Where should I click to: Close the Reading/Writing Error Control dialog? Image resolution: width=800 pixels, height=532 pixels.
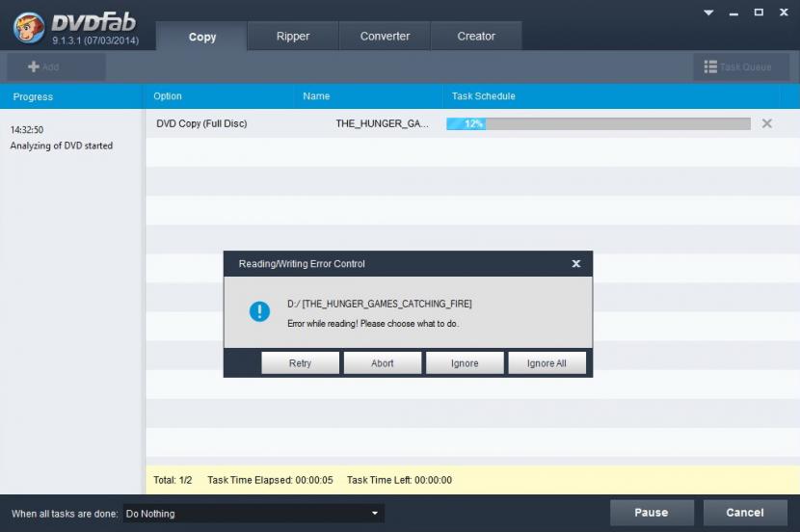click(576, 264)
